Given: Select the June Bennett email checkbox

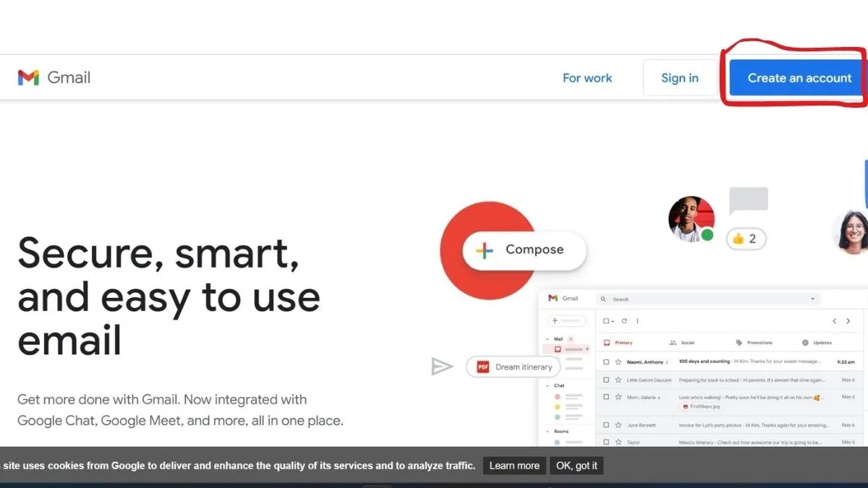Looking at the screenshot, I should (x=606, y=425).
